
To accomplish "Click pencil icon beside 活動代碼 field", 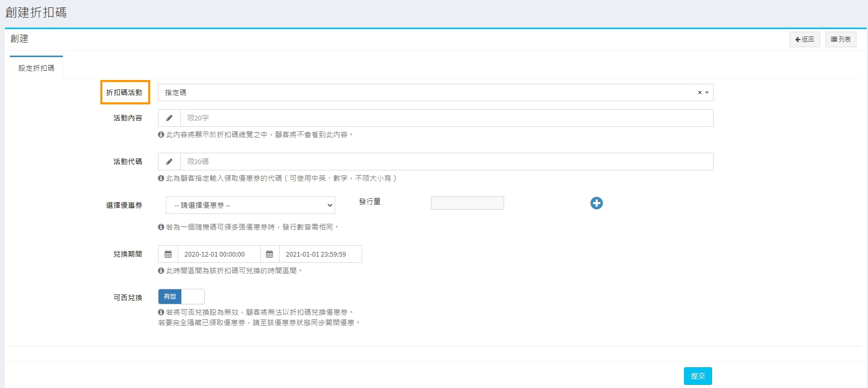I will [169, 162].
